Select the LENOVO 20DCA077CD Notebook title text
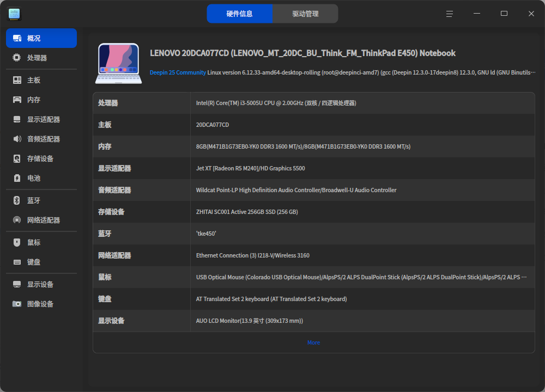The height and width of the screenshot is (392, 545). 302,53
